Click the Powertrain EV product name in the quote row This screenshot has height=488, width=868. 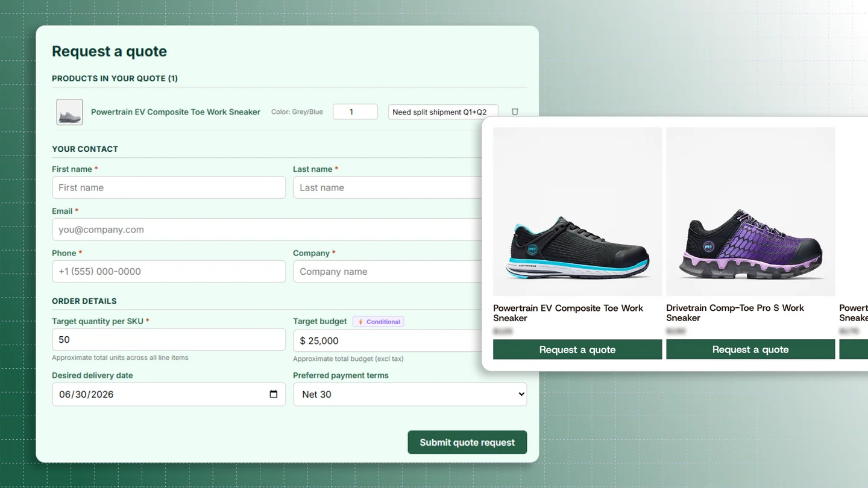tap(175, 112)
